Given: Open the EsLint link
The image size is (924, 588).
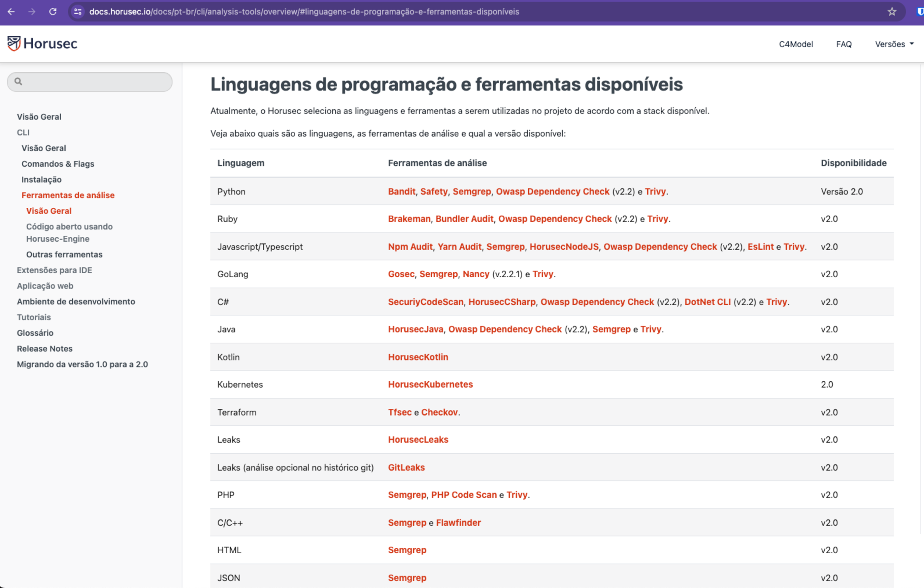Looking at the screenshot, I should [x=761, y=247].
